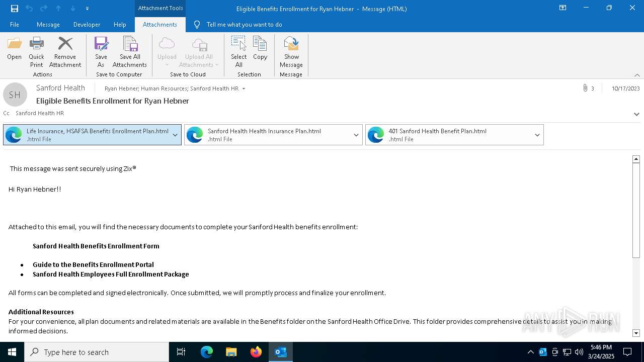644x362 pixels.
Task: Quick Print the attachment
Action: (36, 52)
